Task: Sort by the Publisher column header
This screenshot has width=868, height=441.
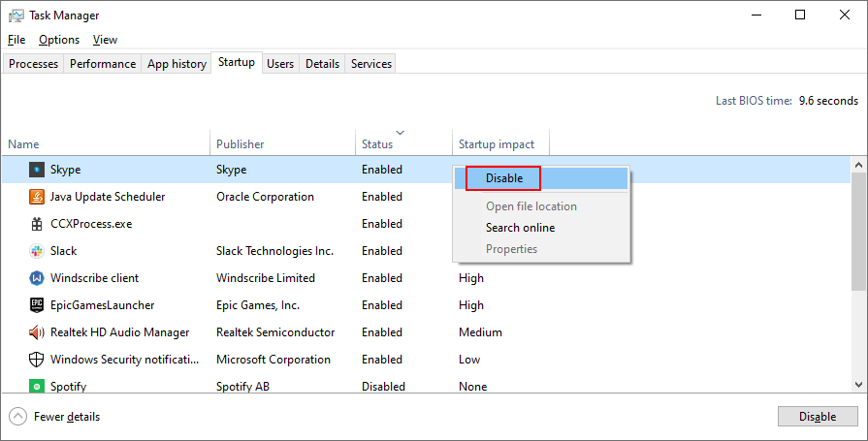Action: coord(240,144)
